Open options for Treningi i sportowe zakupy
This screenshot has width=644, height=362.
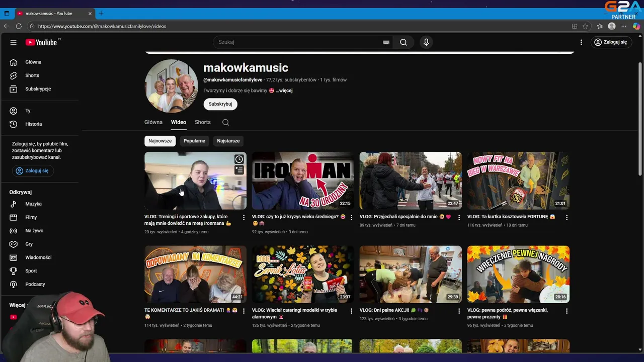(244, 218)
